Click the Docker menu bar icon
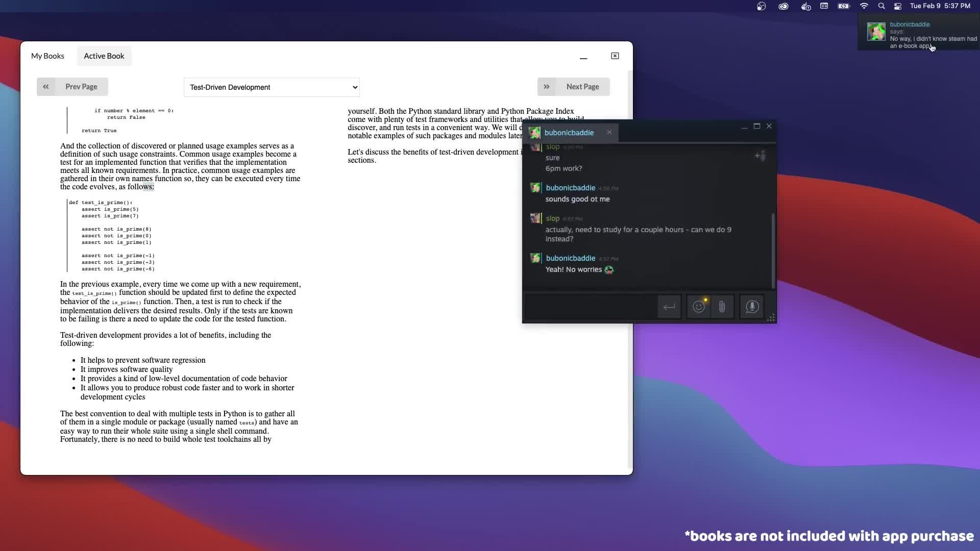 [805, 6]
